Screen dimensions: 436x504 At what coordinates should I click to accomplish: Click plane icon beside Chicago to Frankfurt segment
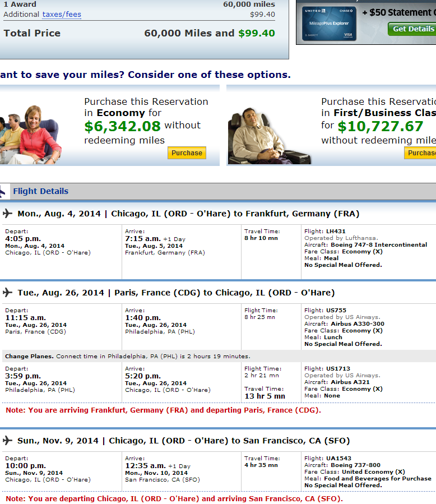[7, 214]
